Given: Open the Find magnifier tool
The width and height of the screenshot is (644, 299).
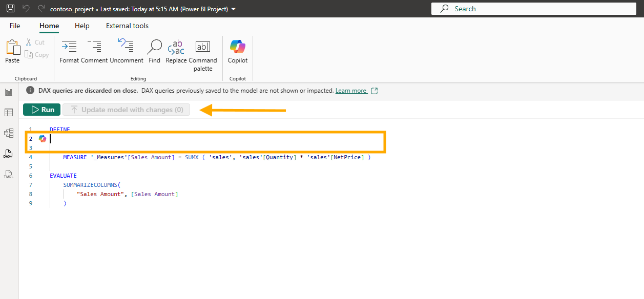Looking at the screenshot, I should coord(154,52).
